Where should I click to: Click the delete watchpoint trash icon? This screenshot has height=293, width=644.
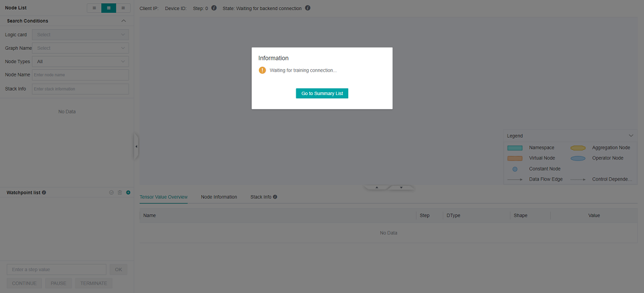click(x=120, y=192)
